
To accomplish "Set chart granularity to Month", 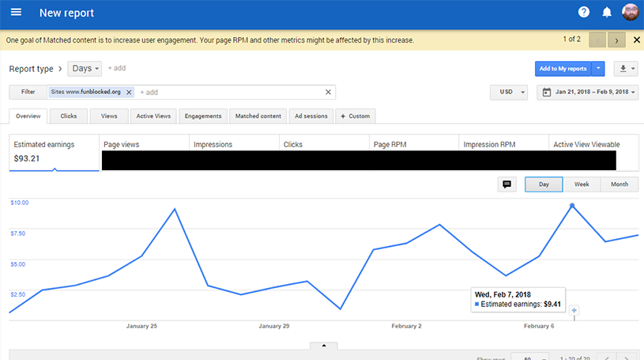I will point(620,184).
